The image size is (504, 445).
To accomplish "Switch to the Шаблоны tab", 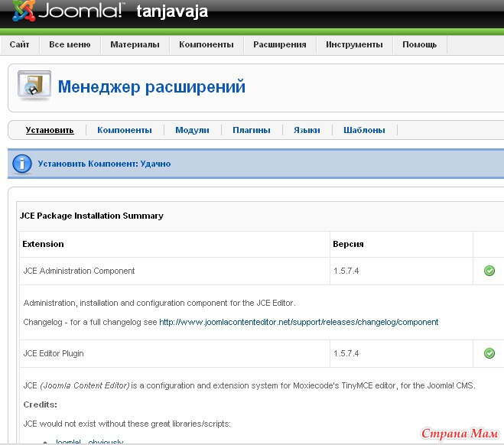I will tap(364, 130).
